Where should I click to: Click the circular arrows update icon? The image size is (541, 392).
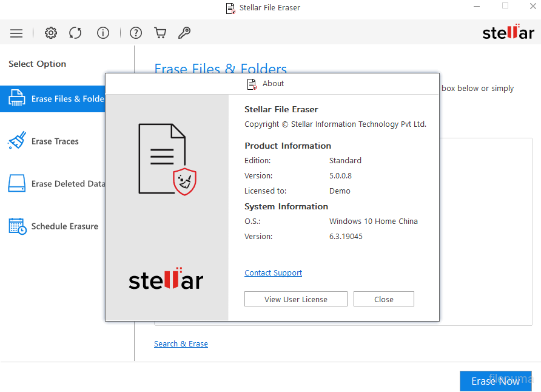click(x=75, y=33)
